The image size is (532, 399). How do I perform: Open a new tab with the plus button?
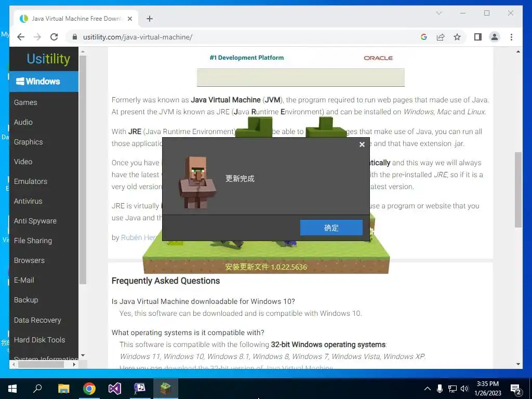[x=149, y=19]
